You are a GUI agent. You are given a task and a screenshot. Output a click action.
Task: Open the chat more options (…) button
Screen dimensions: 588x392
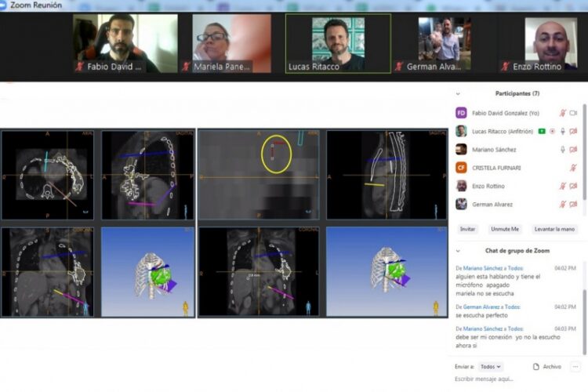coord(575,366)
